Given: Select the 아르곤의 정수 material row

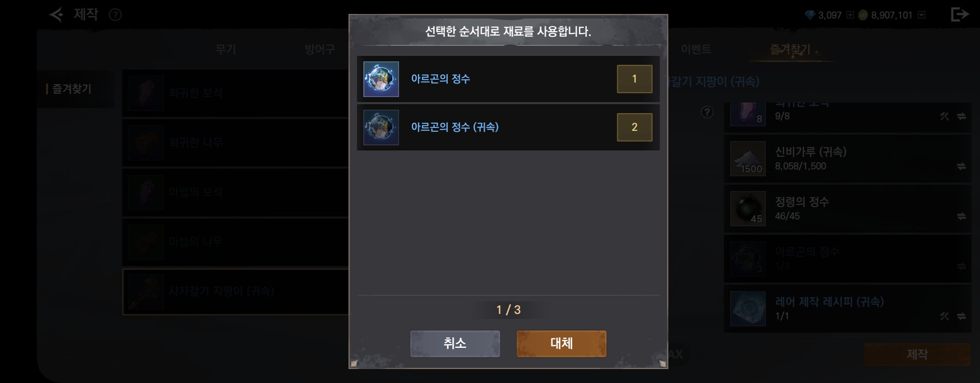Looking at the screenshot, I should coord(508,79).
